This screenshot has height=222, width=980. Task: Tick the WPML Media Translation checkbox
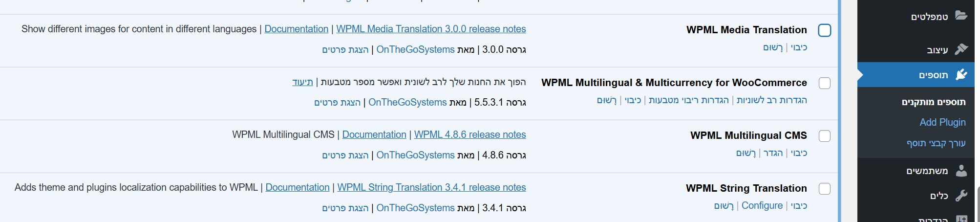824,30
